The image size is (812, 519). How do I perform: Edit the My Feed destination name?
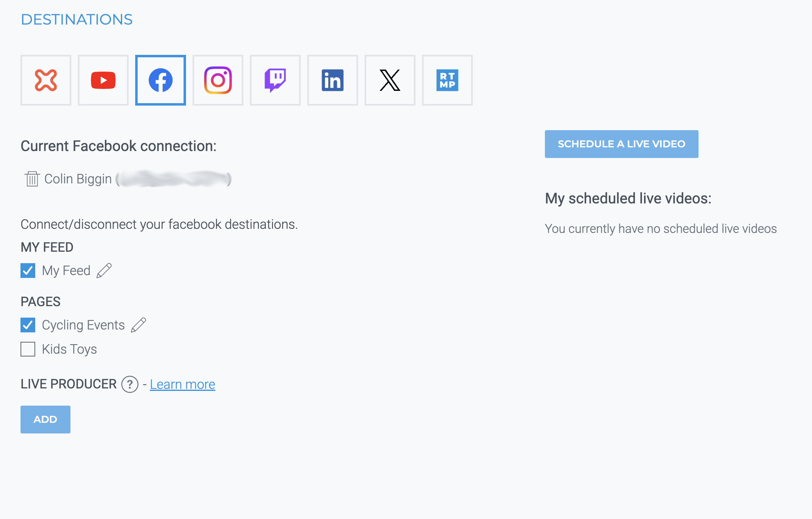point(104,271)
